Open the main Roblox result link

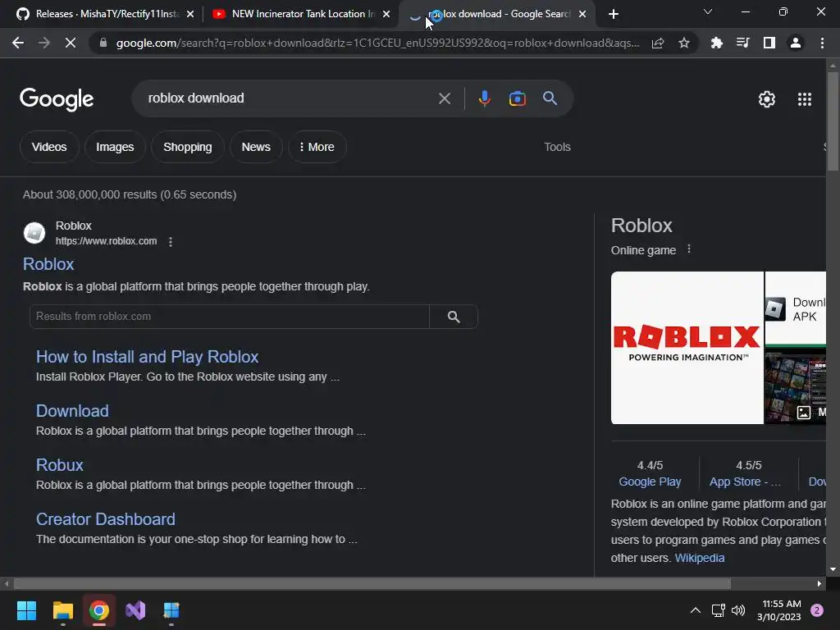[48, 264]
